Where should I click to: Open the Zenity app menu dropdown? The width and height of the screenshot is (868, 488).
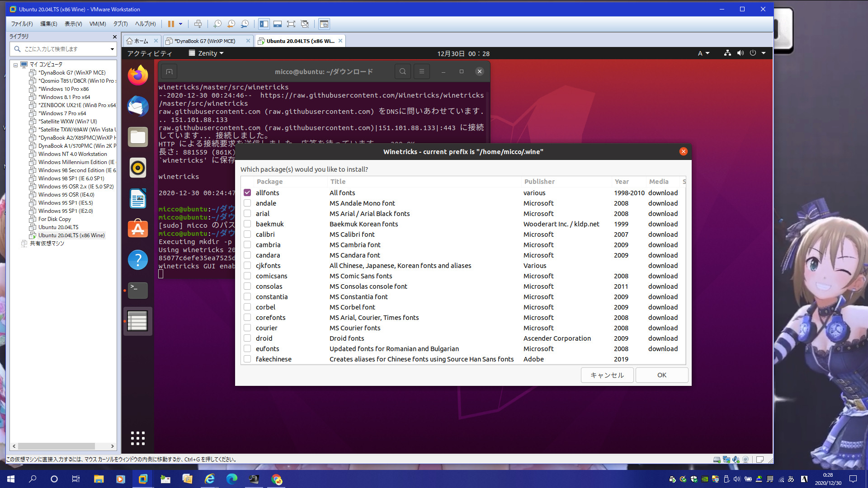[x=206, y=53]
